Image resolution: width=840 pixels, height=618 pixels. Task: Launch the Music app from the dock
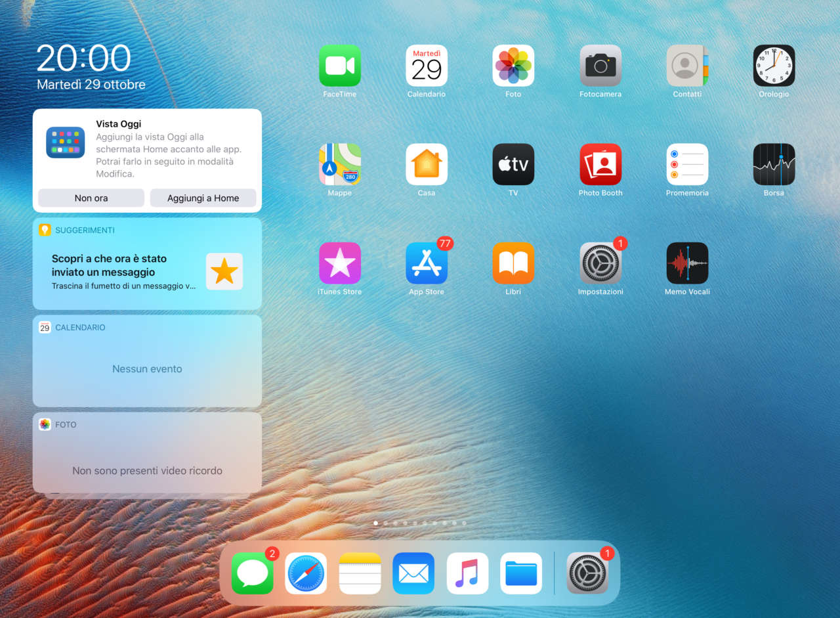coord(467,573)
